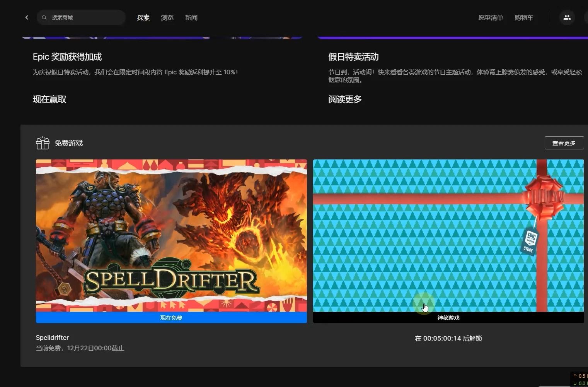Viewport: 588px width, 387px height.
Task: Click the 假日特卖活动 heading
Action: [353, 57]
